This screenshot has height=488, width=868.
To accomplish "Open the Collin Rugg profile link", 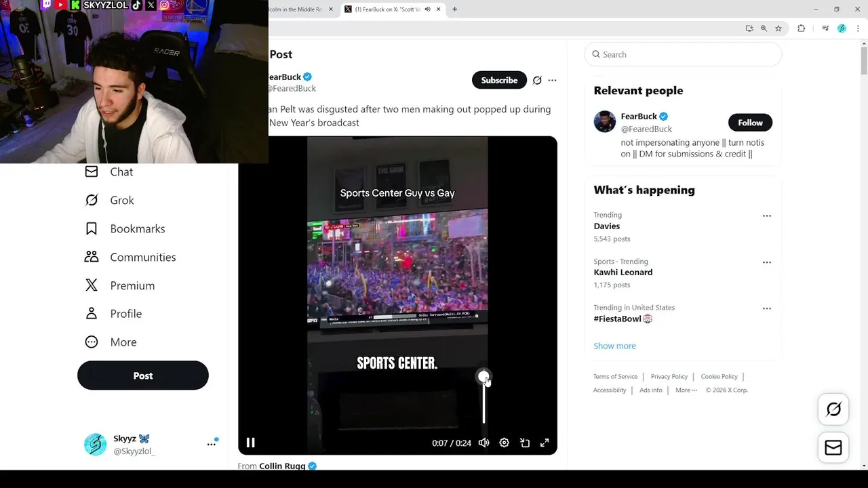I will click(x=282, y=466).
